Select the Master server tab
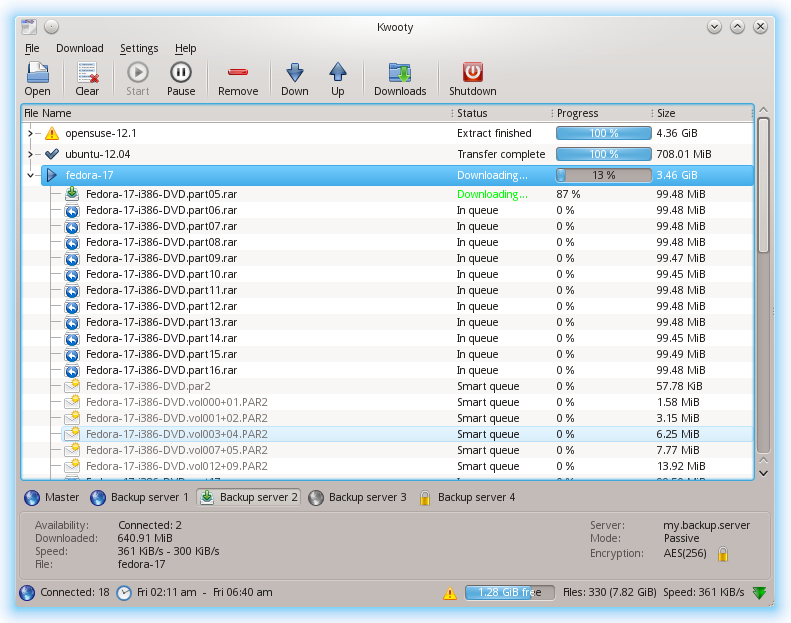Screen dimensions: 791x623 click(51, 497)
